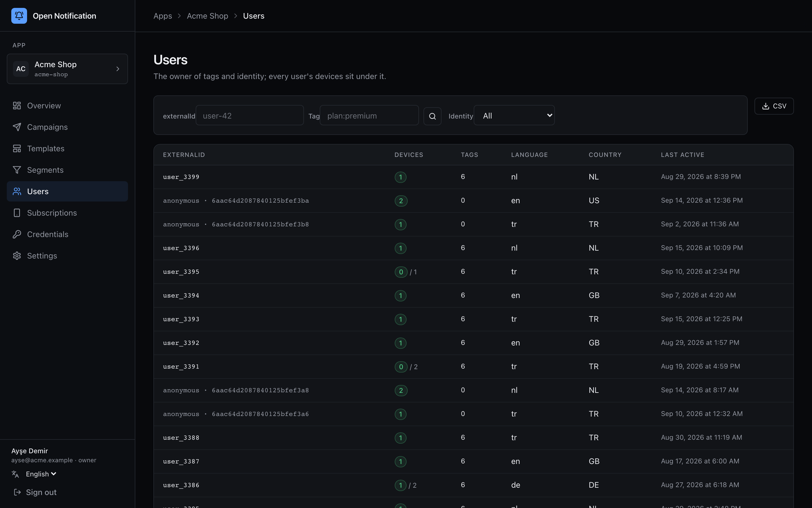
Task: Click the Apps breadcrumb link
Action: point(163,16)
